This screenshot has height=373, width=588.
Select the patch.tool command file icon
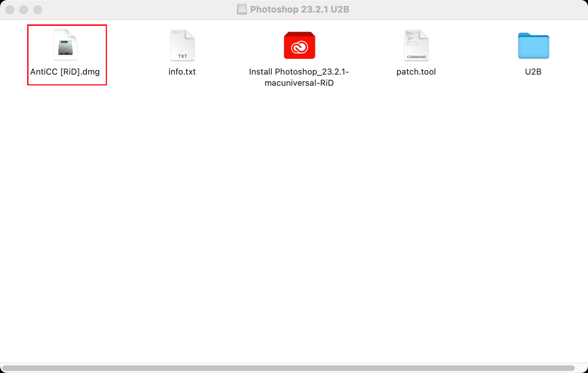click(x=417, y=45)
